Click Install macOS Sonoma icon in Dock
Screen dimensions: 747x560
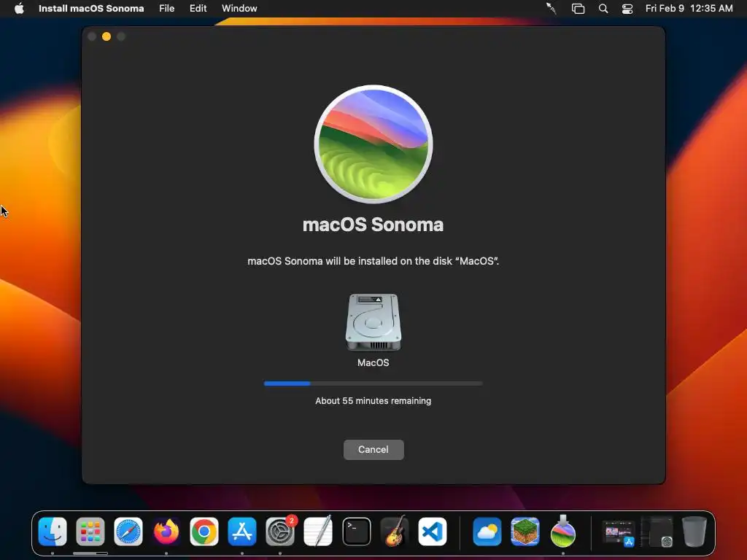(x=563, y=532)
